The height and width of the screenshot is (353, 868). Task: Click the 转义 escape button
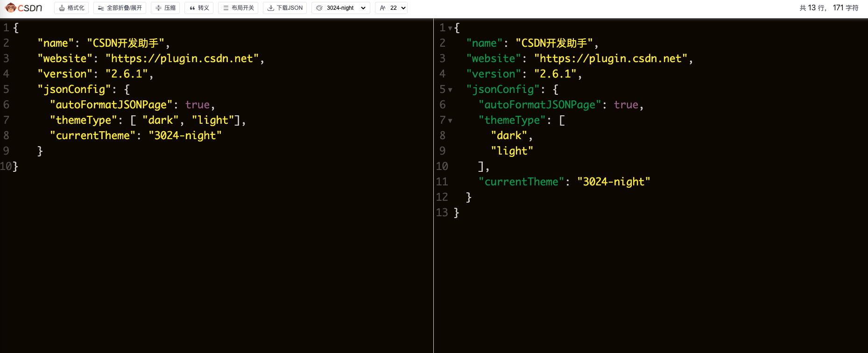[199, 8]
